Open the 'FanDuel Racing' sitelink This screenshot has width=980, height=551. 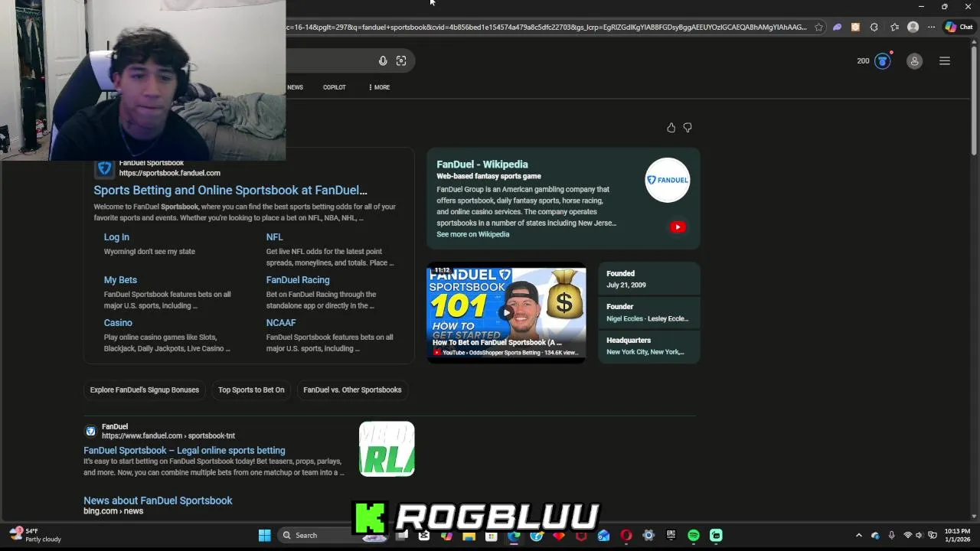[298, 280]
